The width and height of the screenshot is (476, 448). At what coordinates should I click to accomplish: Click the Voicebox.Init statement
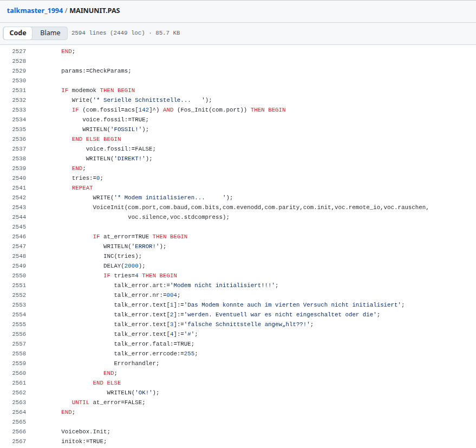(85, 432)
